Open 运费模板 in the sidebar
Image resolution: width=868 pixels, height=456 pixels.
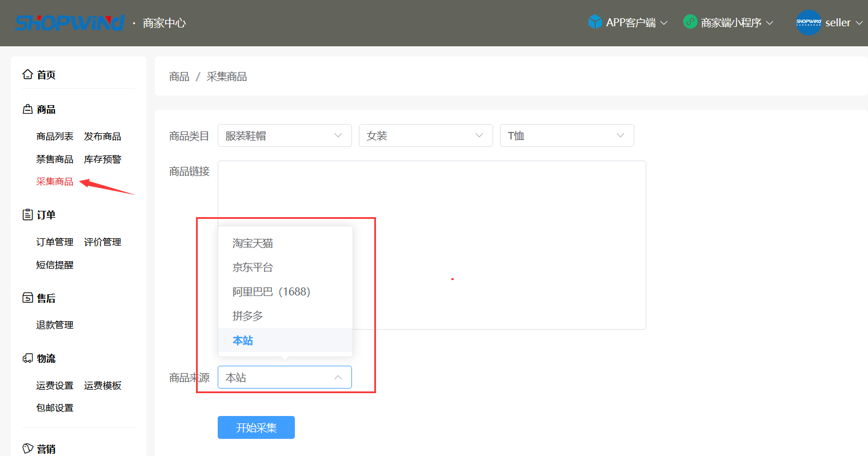pyautogui.click(x=103, y=385)
